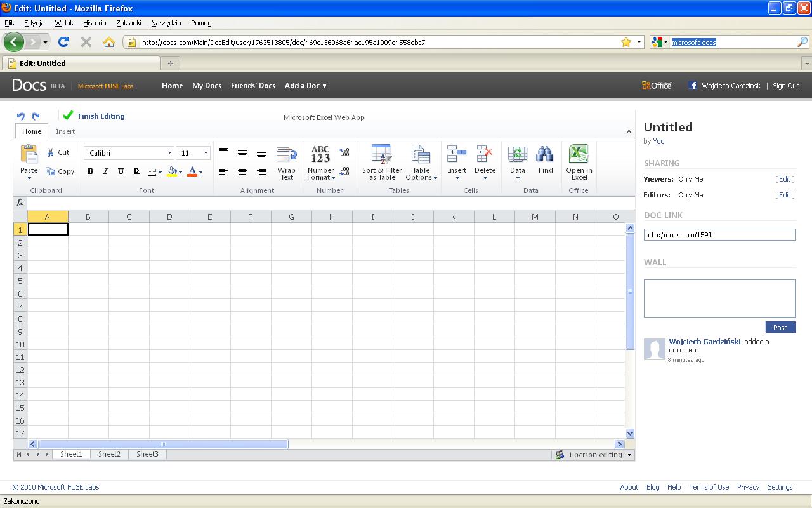Viewport: 812px width, 508px height.
Task: Go to Firefox home page
Action: click(109, 42)
